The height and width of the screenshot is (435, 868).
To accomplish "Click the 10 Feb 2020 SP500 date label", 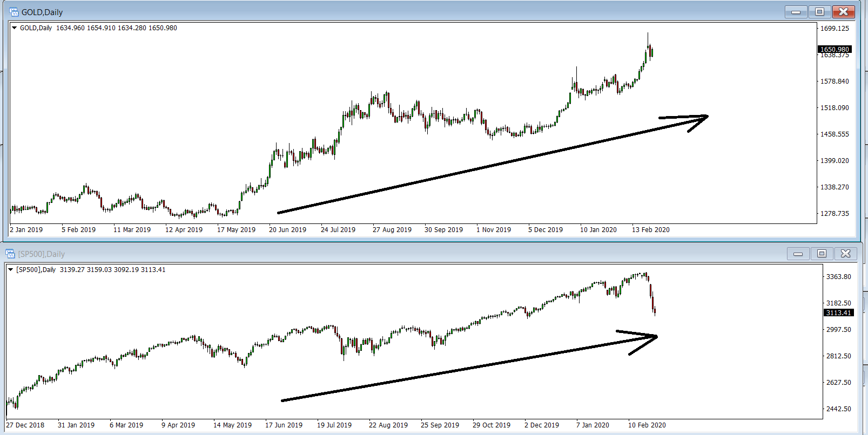I will click(x=647, y=425).
